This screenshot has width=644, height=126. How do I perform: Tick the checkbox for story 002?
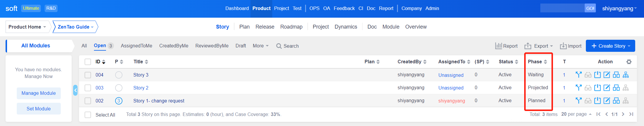click(88, 101)
